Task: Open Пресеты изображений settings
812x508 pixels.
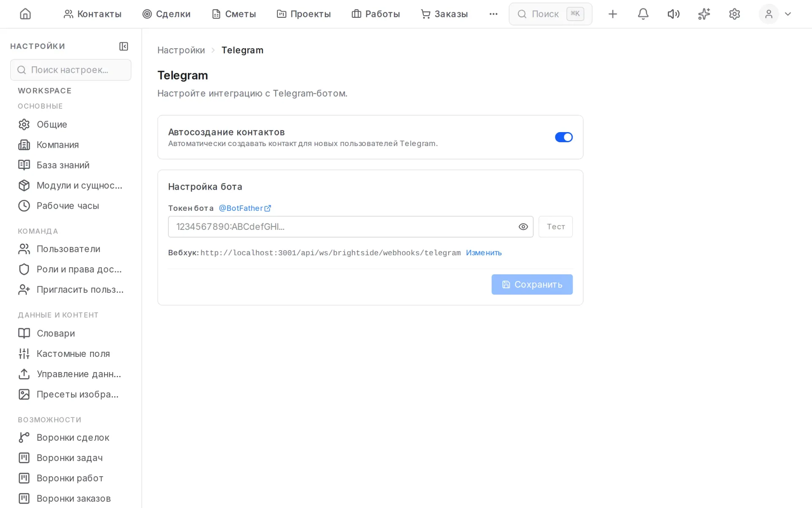Action: point(71,395)
